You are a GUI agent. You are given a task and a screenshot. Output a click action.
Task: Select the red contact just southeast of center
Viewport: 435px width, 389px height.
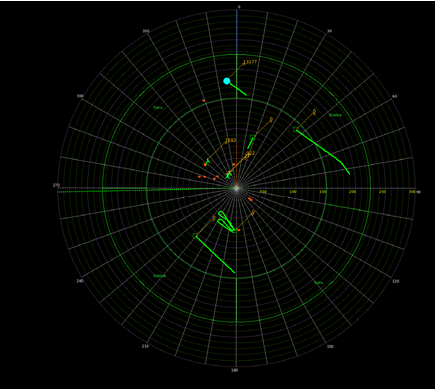[250, 199]
